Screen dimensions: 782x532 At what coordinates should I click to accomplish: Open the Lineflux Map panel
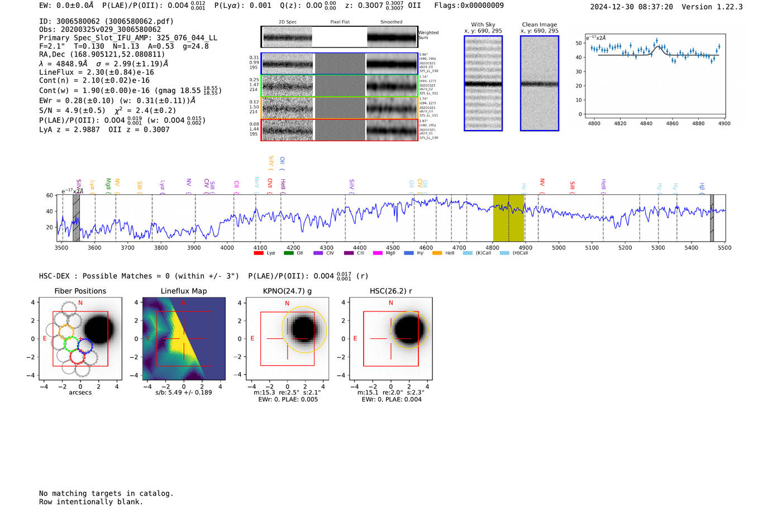pyautogui.click(x=184, y=339)
